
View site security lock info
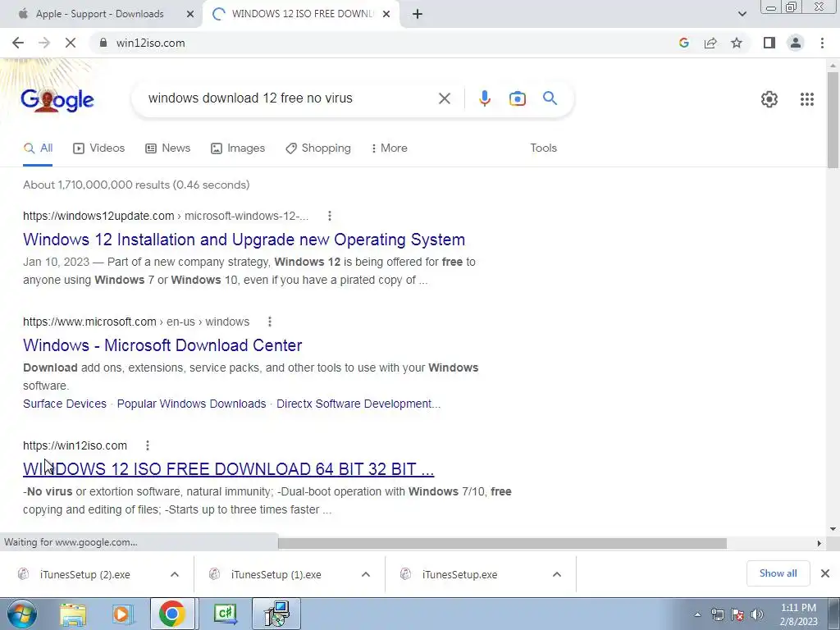click(x=103, y=43)
